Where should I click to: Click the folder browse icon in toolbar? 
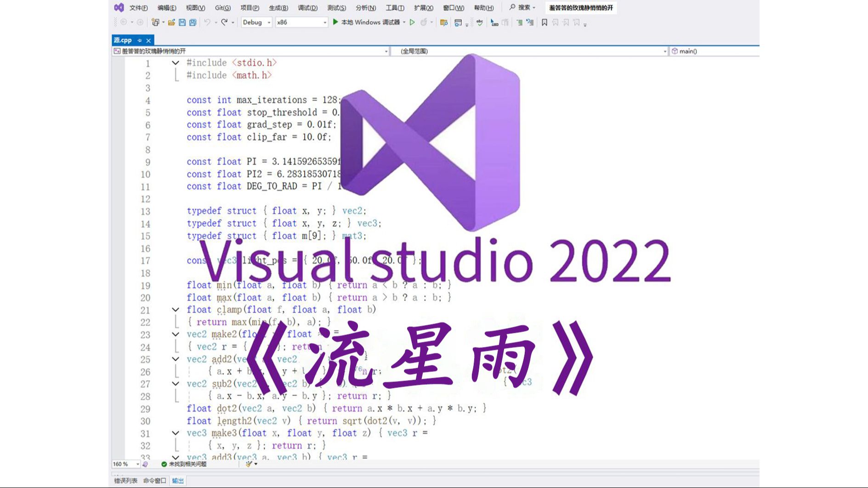tap(444, 22)
